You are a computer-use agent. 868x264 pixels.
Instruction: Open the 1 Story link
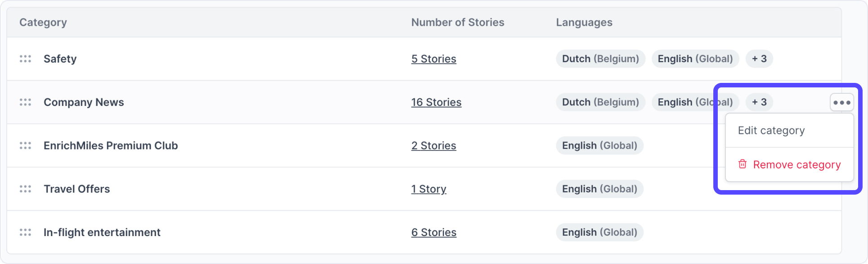429,189
